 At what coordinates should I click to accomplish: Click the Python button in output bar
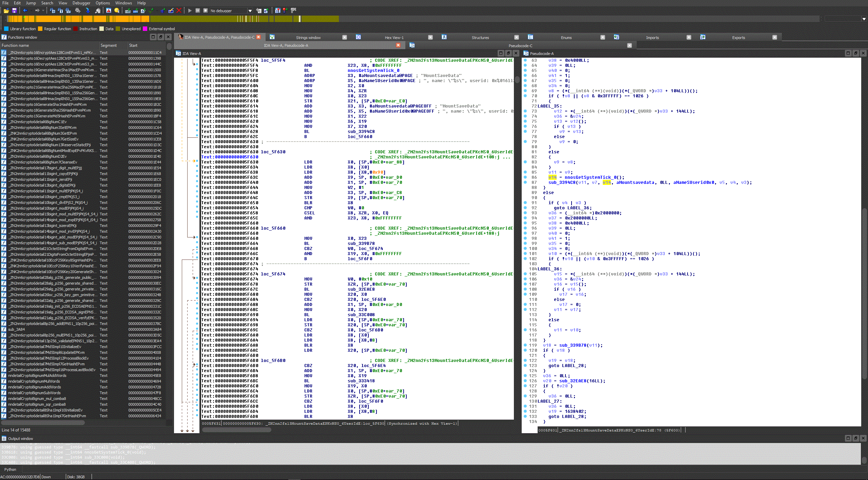click(x=10, y=469)
